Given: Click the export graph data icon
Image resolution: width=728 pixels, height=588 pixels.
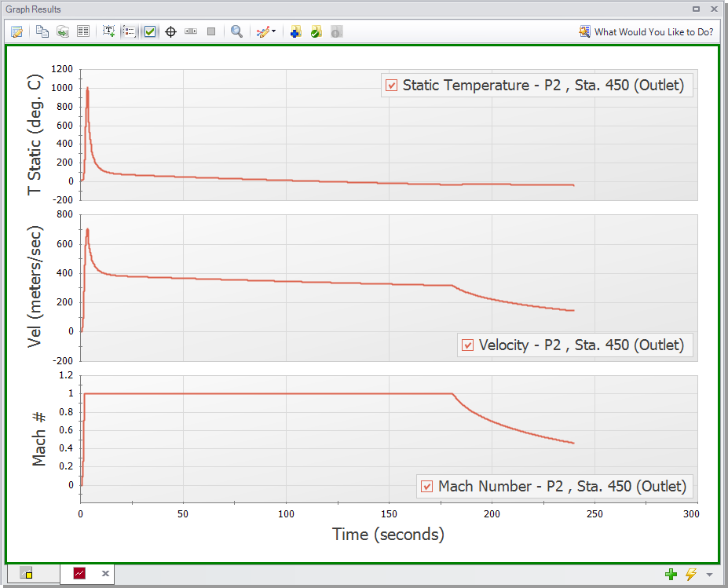Looking at the screenshot, I should [62, 31].
